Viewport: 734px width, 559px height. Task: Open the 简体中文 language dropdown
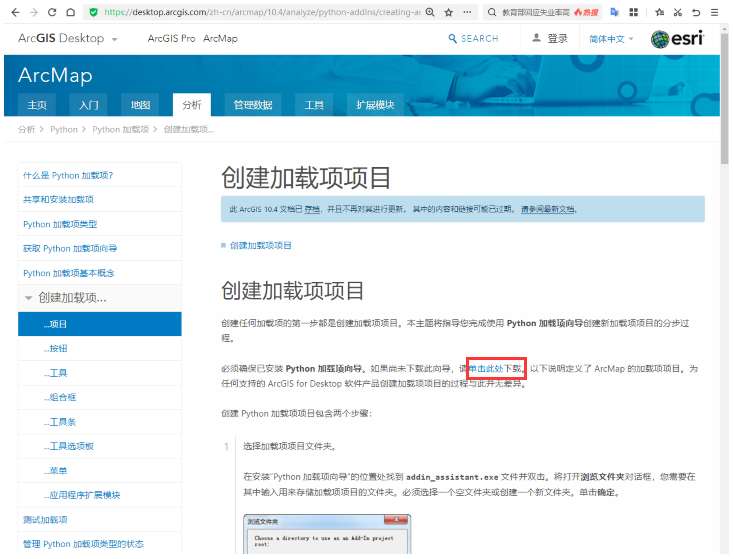click(x=611, y=39)
